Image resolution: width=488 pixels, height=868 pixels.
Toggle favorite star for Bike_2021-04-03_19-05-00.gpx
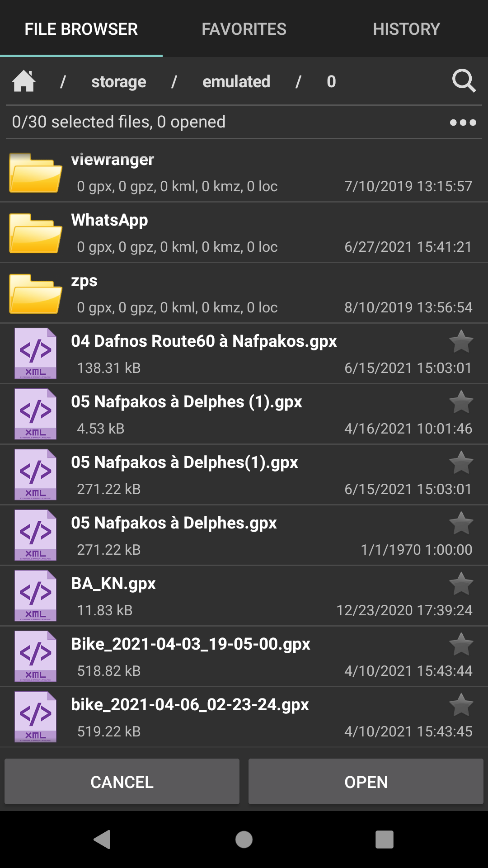(461, 644)
